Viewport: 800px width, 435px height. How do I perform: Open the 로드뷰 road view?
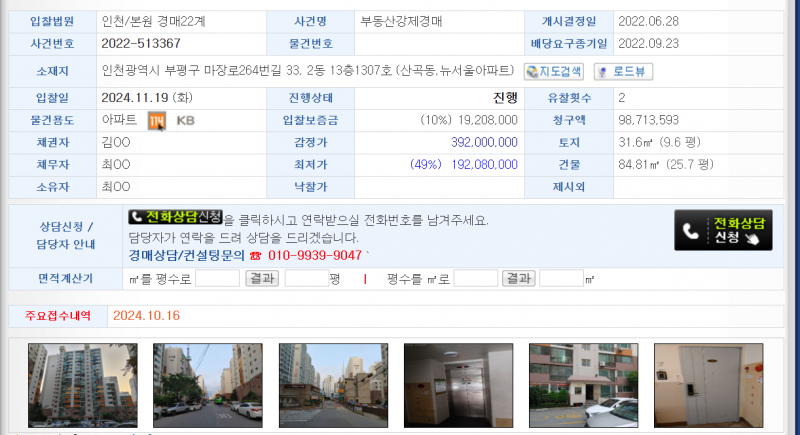point(623,71)
